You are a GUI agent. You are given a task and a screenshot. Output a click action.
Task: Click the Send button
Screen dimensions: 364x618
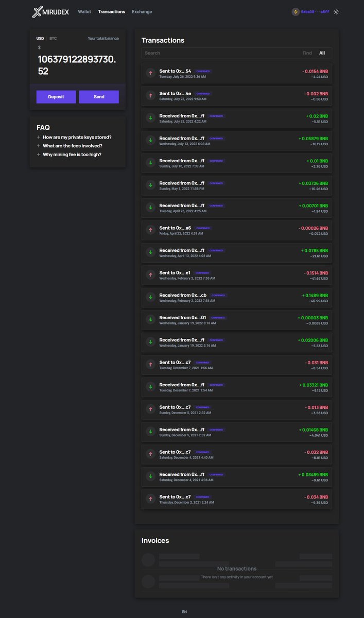pyautogui.click(x=99, y=97)
